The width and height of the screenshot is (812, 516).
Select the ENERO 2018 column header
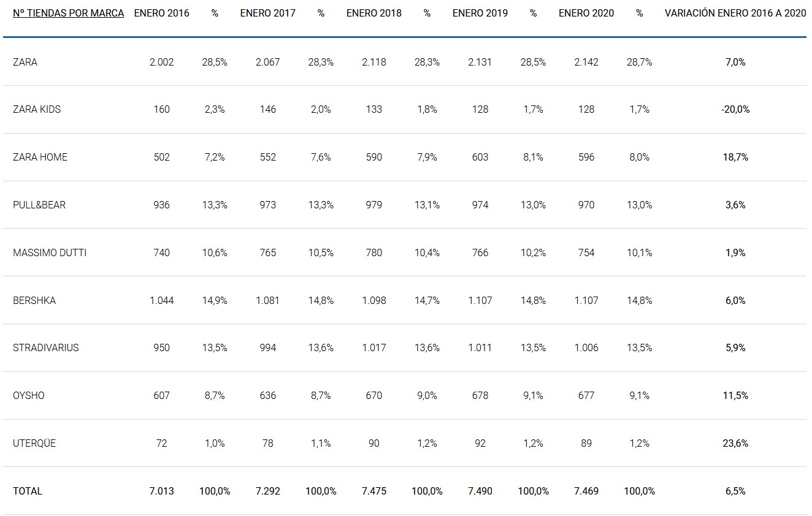click(x=374, y=13)
